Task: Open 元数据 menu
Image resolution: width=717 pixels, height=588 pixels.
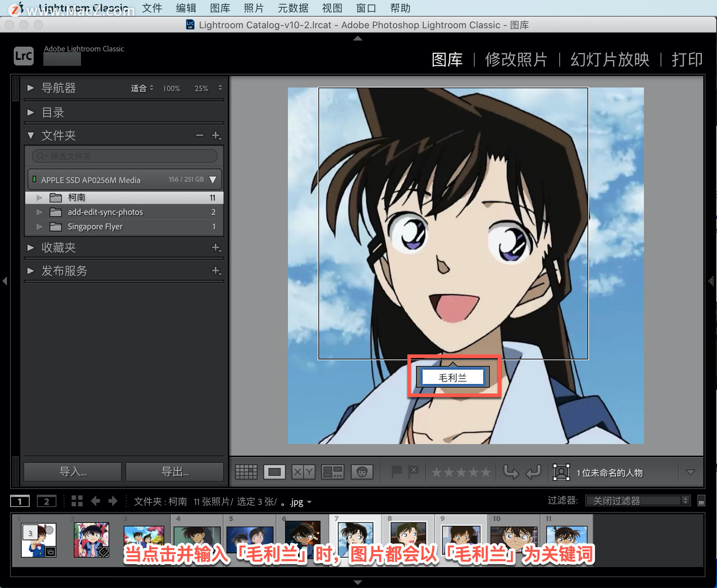Action: tap(293, 8)
